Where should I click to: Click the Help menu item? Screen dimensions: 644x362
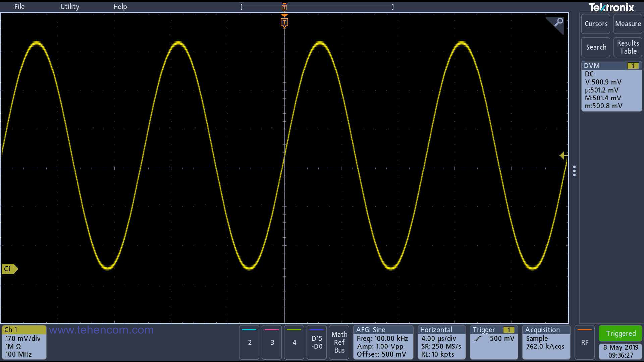pos(119,7)
